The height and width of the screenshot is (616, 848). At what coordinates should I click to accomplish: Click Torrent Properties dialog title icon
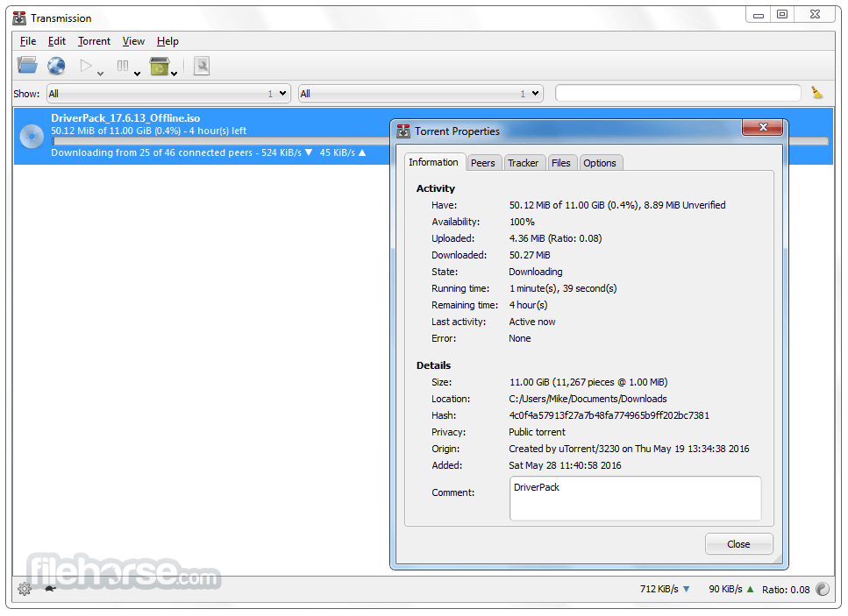[x=403, y=131]
